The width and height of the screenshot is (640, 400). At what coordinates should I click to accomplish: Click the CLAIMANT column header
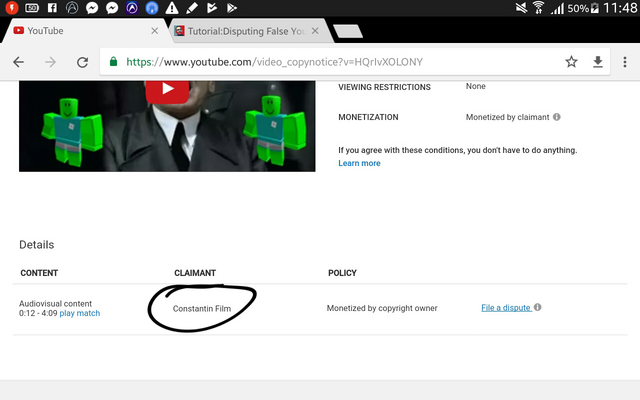195,273
